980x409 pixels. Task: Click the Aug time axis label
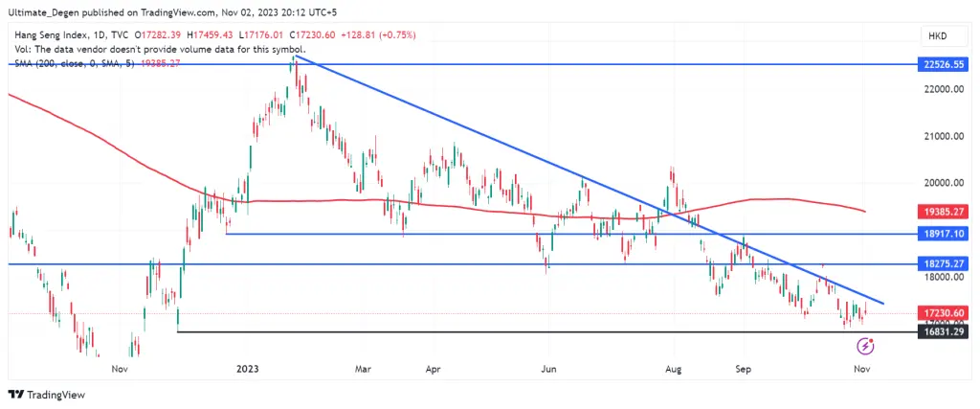[675, 369]
